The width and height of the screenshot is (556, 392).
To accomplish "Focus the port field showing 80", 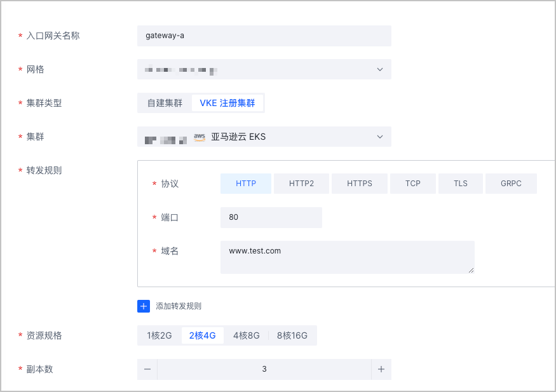I will 271,217.
